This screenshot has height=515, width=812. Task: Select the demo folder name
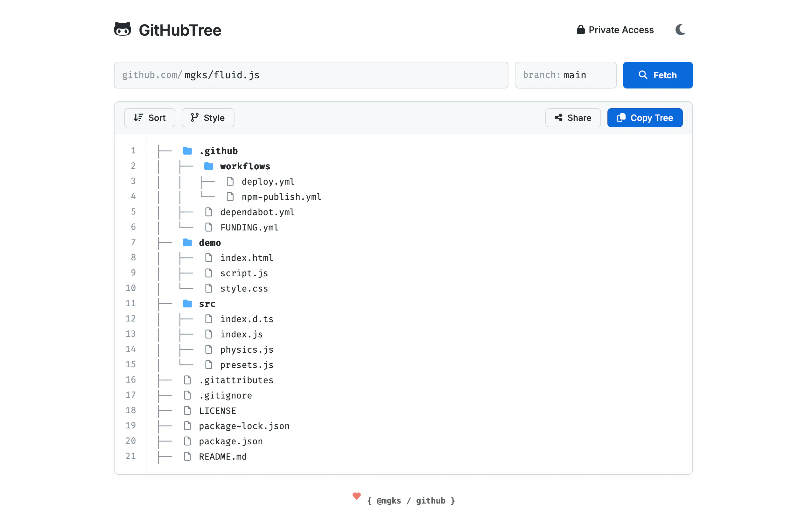(210, 243)
